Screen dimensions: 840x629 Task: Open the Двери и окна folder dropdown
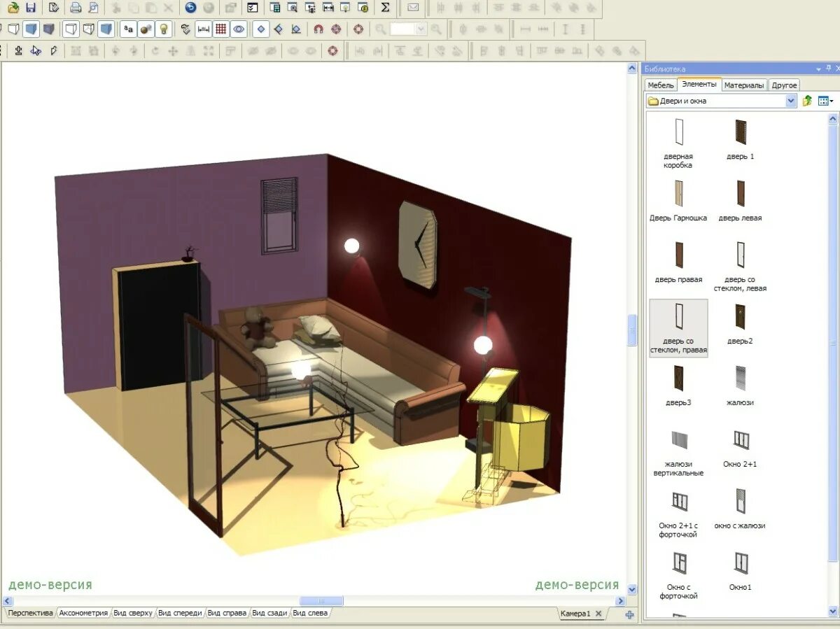pyautogui.click(x=791, y=101)
